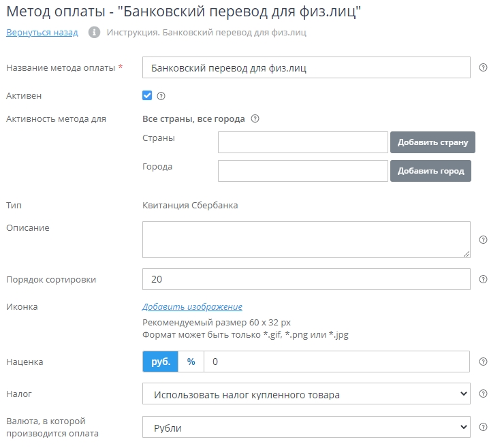Screen dimensions: 504x448
Task: Click the info icon beside the instruction link
Action: pyautogui.click(x=95, y=33)
